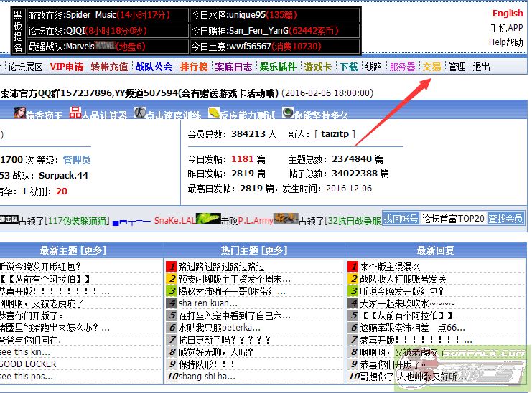532x393 pixels.
Task: Open the Help帮助 link
Action: pyautogui.click(x=505, y=42)
